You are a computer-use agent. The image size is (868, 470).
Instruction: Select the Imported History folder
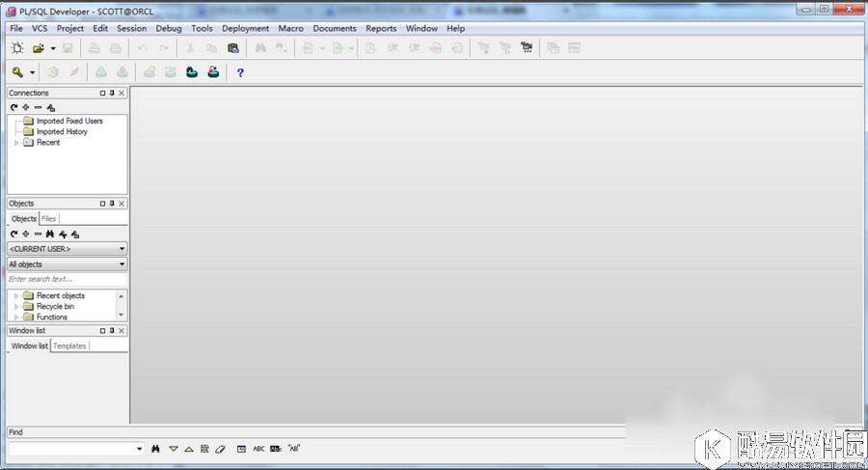pos(62,132)
